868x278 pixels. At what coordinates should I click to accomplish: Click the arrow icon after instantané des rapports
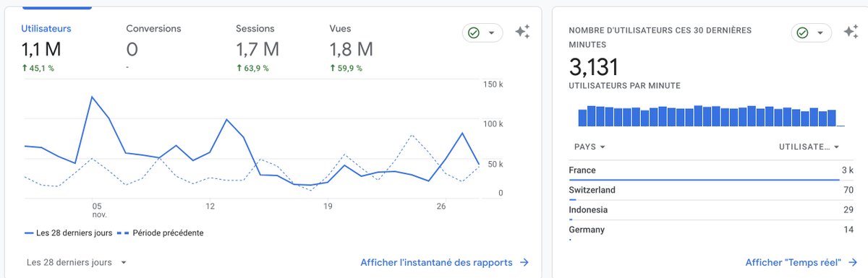click(524, 263)
